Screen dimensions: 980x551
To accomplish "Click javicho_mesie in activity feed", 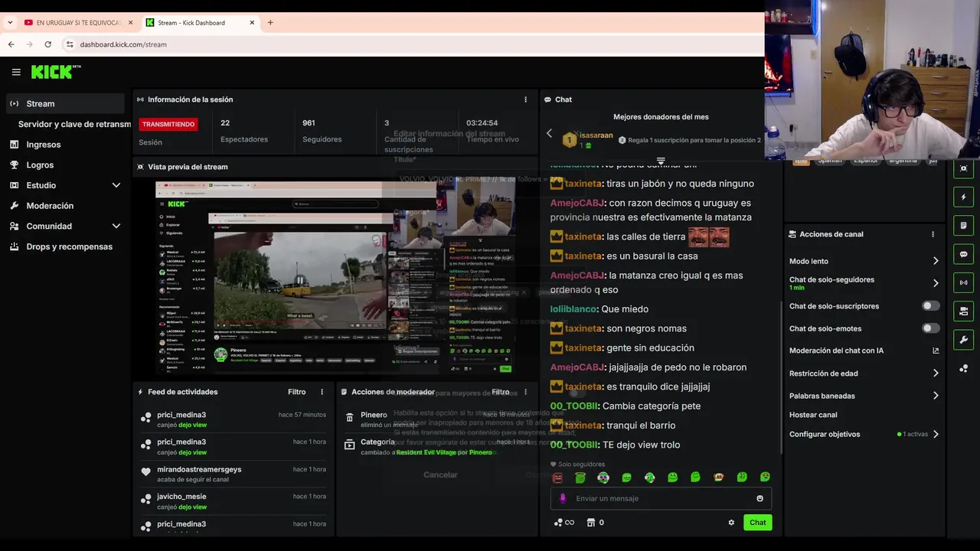I will click(181, 497).
